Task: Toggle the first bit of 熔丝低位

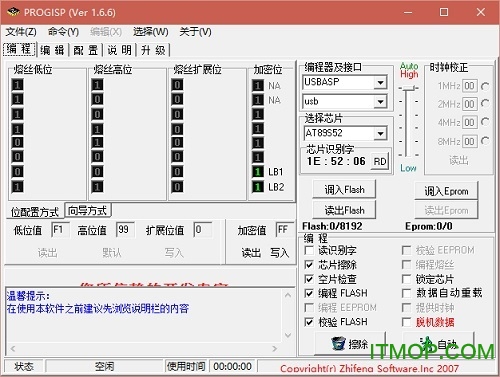Action: point(17,85)
